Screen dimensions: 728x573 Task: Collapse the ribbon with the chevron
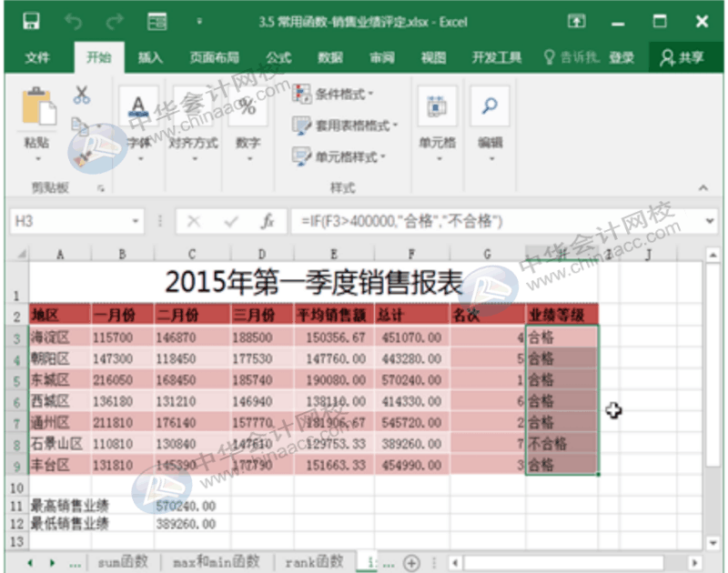703,188
